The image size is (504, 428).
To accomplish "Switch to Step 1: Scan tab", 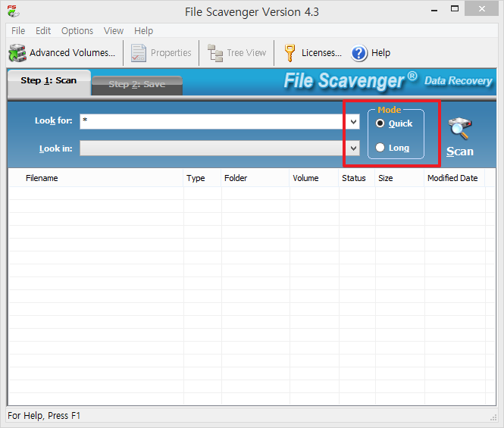I will [49, 82].
